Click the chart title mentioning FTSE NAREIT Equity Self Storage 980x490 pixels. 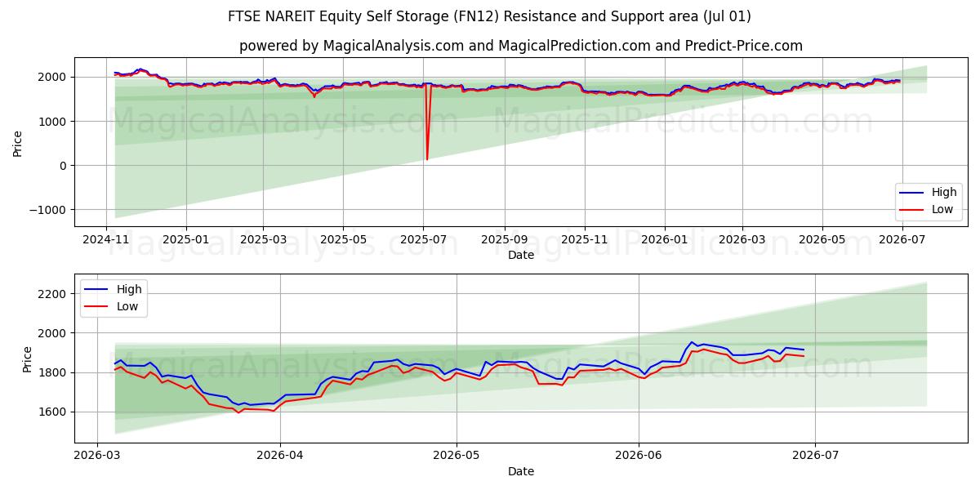click(x=490, y=16)
